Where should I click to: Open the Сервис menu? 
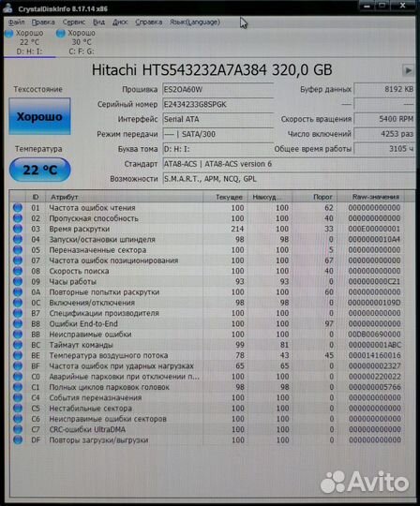point(74,22)
